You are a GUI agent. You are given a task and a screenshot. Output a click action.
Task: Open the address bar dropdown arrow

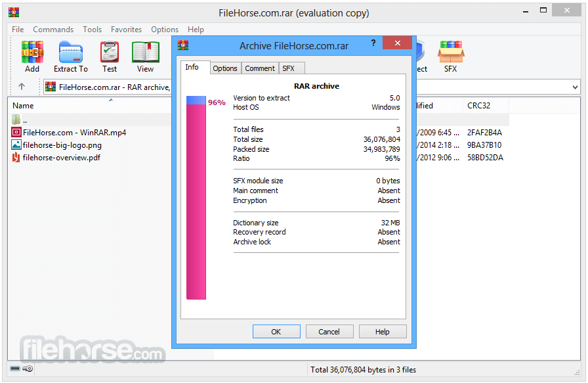tap(576, 86)
